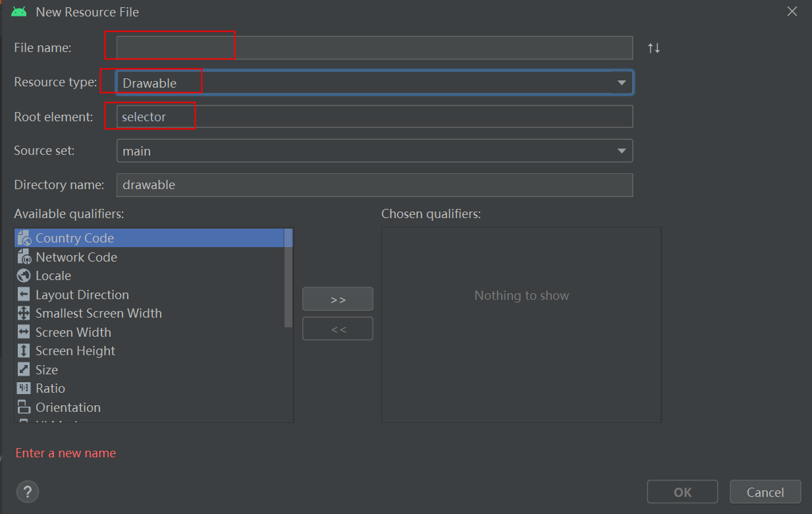Viewport: 812px width, 514px height.
Task: Select the Country Code qualifier icon
Action: [x=24, y=238]
